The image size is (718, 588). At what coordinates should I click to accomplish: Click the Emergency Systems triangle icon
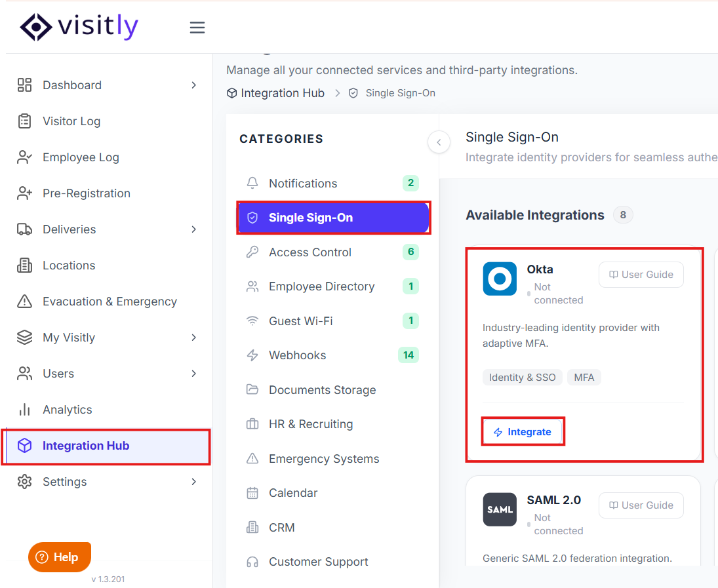pos(252,458)
